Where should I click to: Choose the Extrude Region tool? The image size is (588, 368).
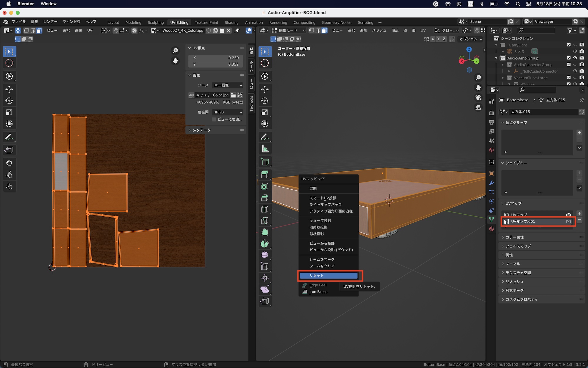pyautogui.click(x=265, y=174)
